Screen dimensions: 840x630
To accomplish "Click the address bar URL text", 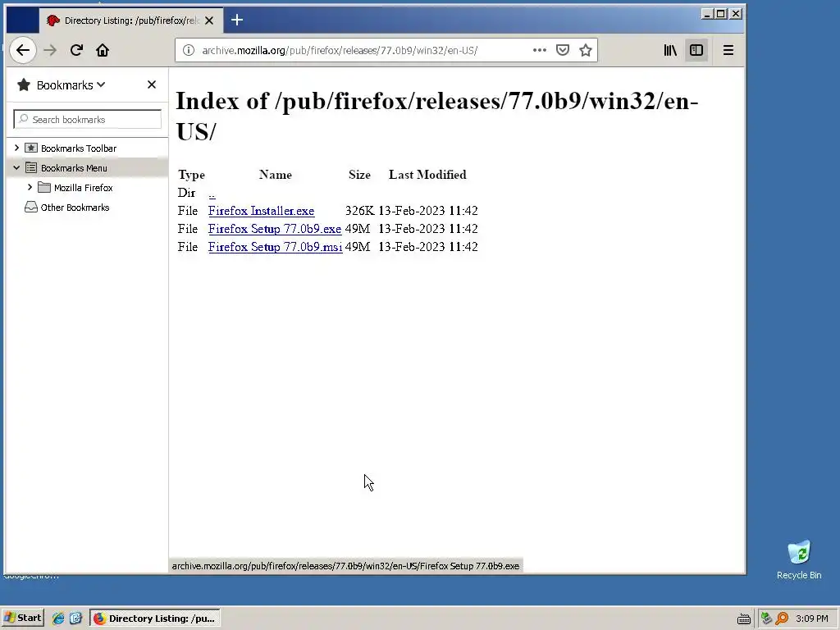I will 340,50.
